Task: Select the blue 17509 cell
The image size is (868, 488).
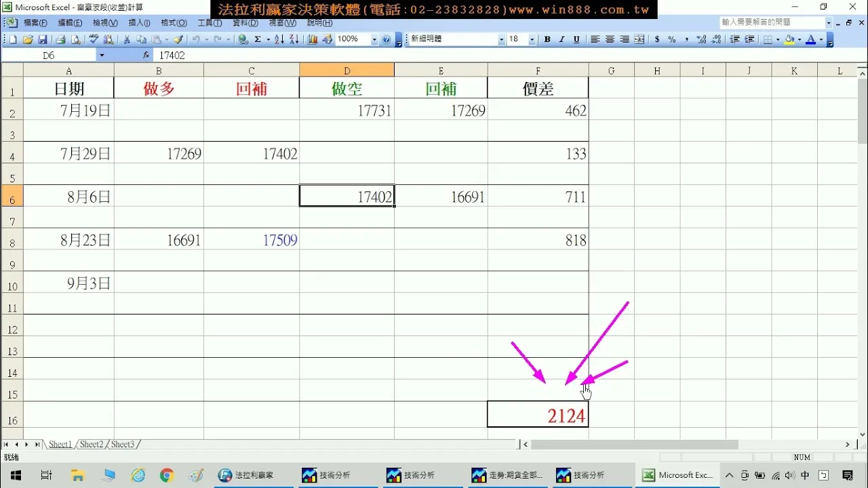Action: pos(252,240)
